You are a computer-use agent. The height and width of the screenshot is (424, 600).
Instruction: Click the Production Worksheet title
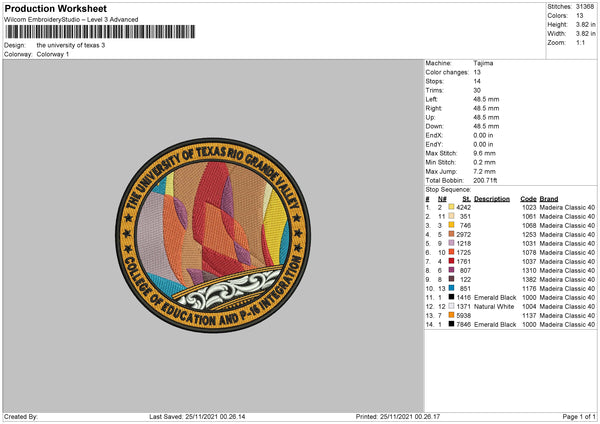pos(55,8)
